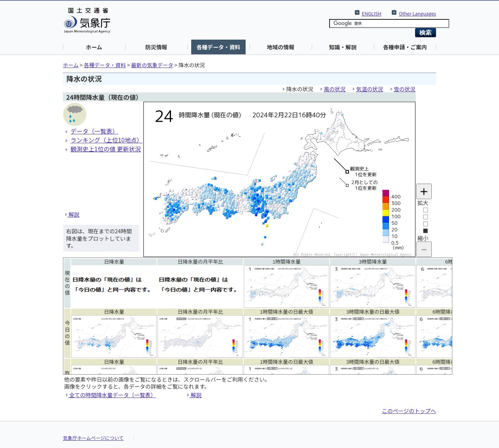Screen dimensions: 499x448
Task: Open 全ての時間降水量データ（一覧表） link
Action: click(112, 395)
